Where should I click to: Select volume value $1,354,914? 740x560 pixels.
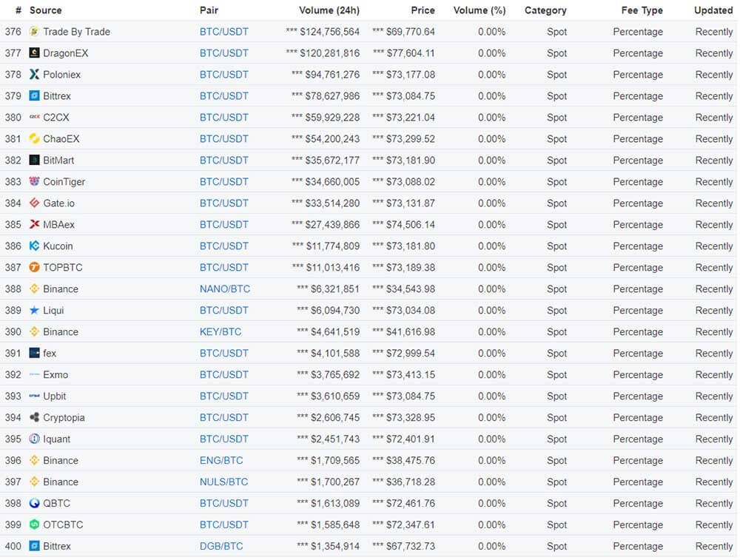[334, 546]
